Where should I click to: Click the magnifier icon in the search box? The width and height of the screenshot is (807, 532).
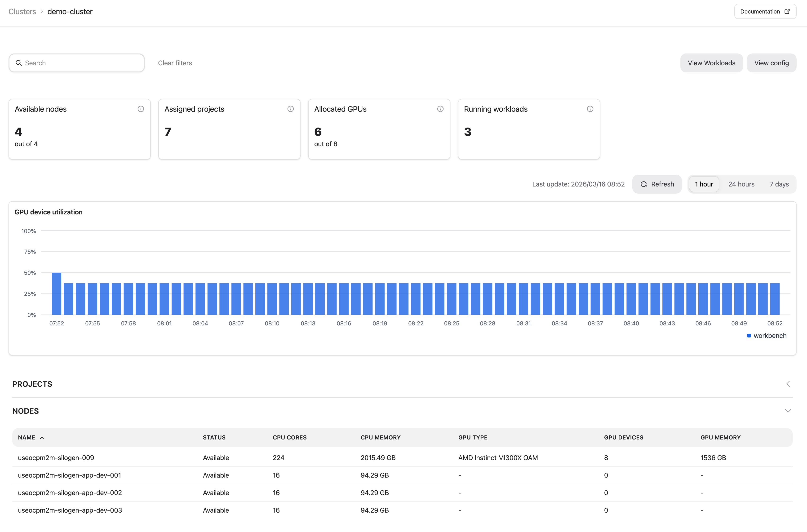pos(19,63)
